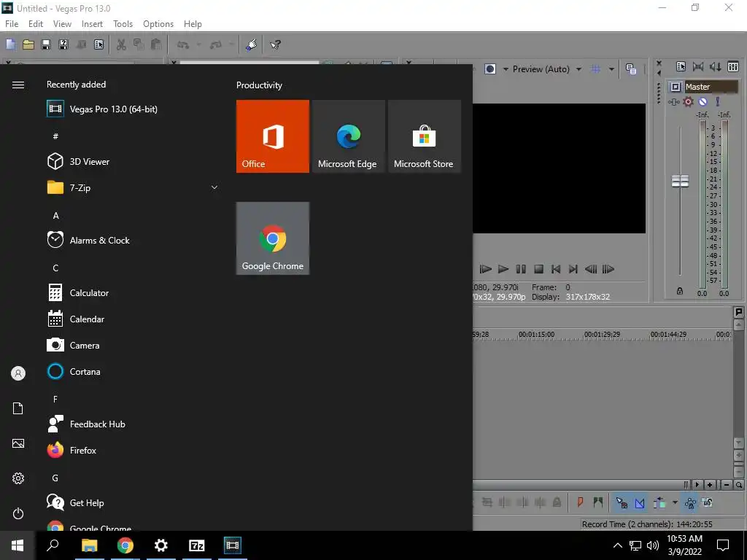Click the Interactive Tutorials hand icon
This screenshot has width=747, height=560.
[251, 44]
